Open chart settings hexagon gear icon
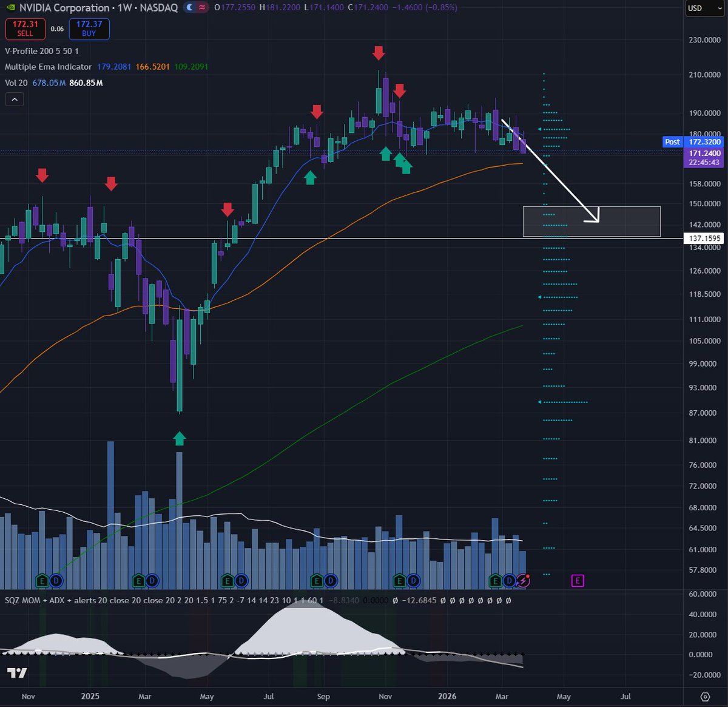 [x=705, y=697]
